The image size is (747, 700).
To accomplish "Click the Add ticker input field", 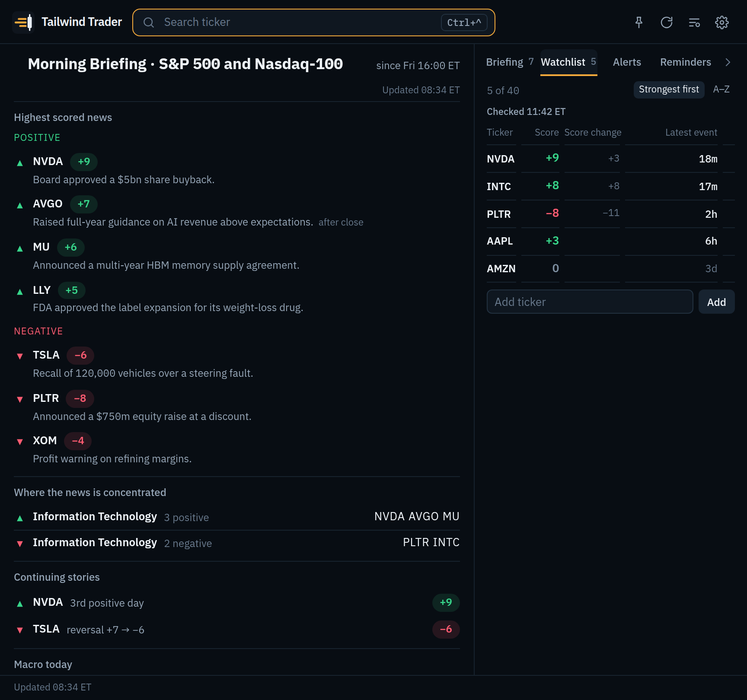I will pyautogui.click(x=590, y=302).
